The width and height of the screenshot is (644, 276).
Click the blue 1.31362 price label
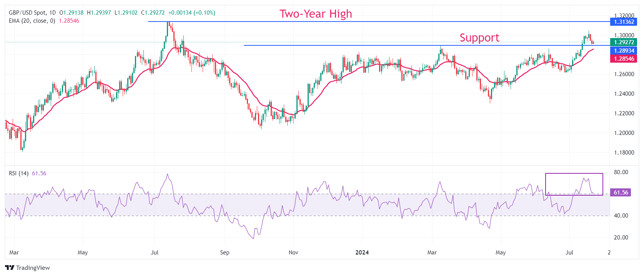(x=624, y=22)
